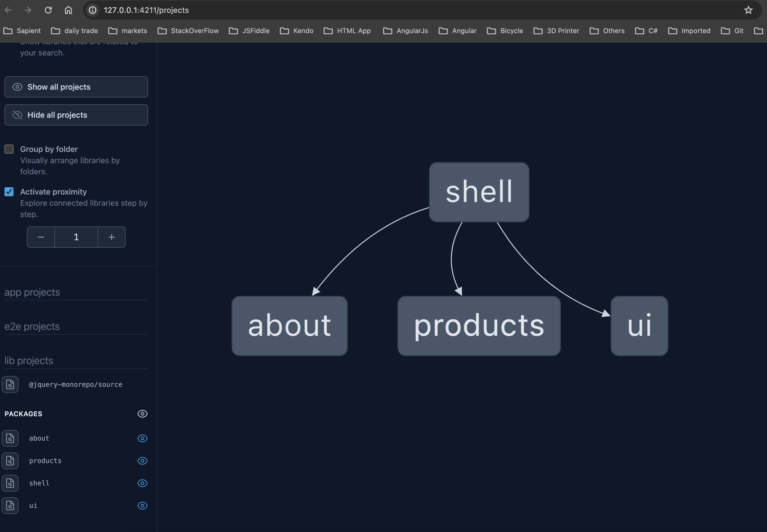Click focus icon beside ui package

click(10, 506)
